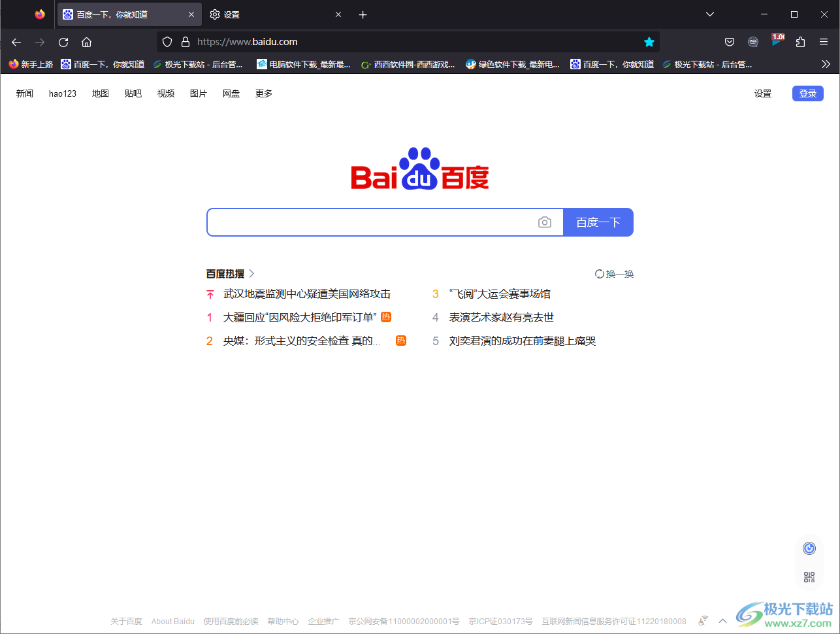Show more bookmarks overflow chevron
Screen dimensions: 840x634
click(826, 64)
